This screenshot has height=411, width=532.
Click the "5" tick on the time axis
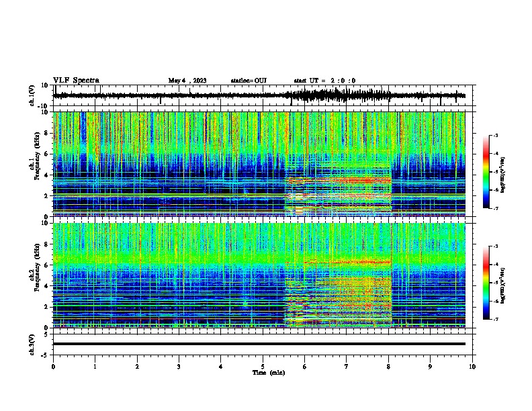coord(263,367)
